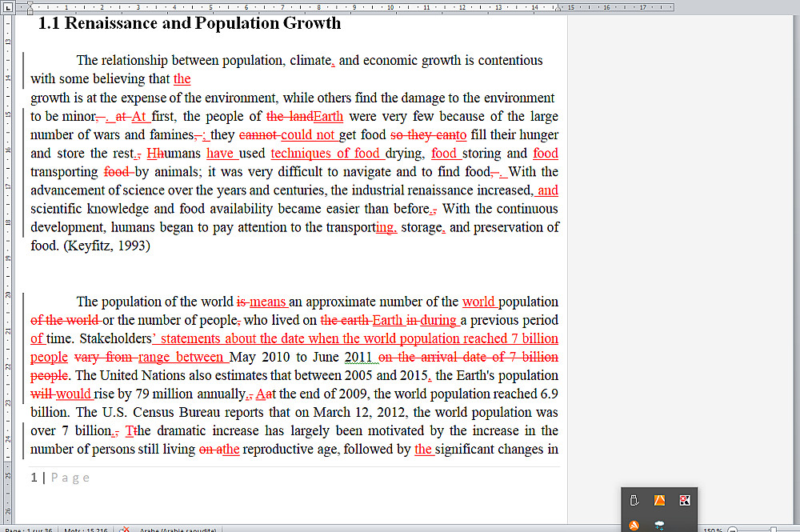
Task: Click the deleted phrase 'so they can'
Action: pyautogui.click(x=423, y=134)
